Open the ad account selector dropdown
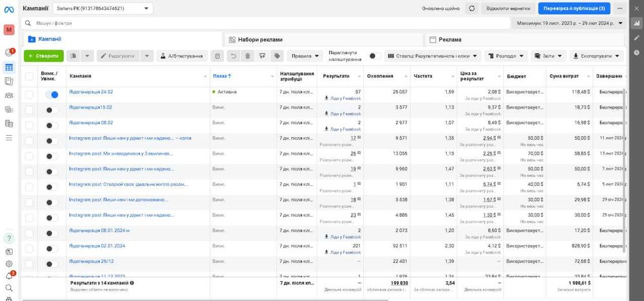The height and width of the screenshot is (301, 644). 102,8
